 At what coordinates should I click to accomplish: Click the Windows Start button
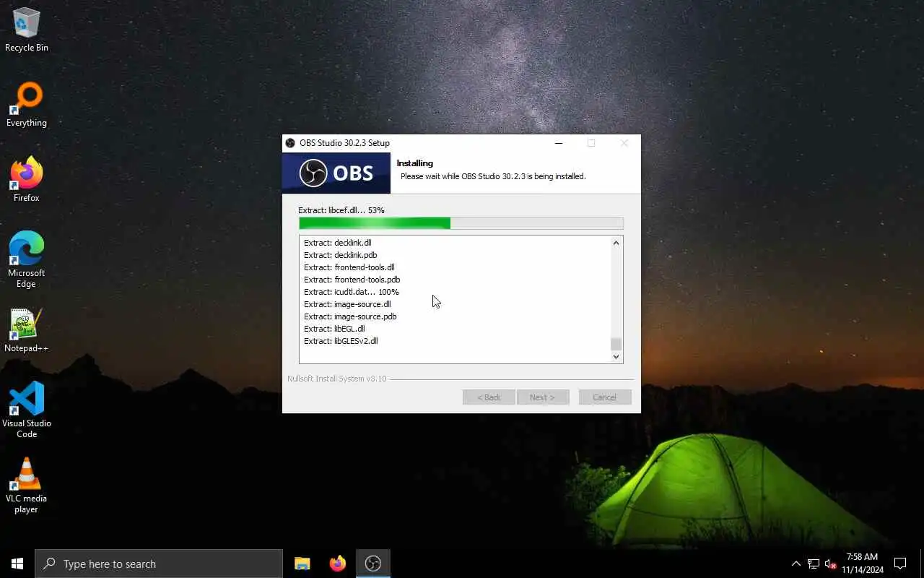click(17, 564)
